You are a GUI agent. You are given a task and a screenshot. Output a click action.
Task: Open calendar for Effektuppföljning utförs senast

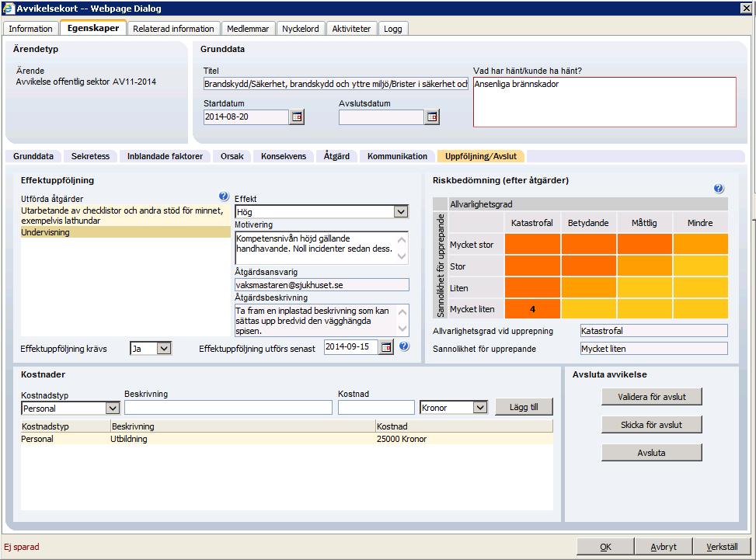tap(386, 347)
